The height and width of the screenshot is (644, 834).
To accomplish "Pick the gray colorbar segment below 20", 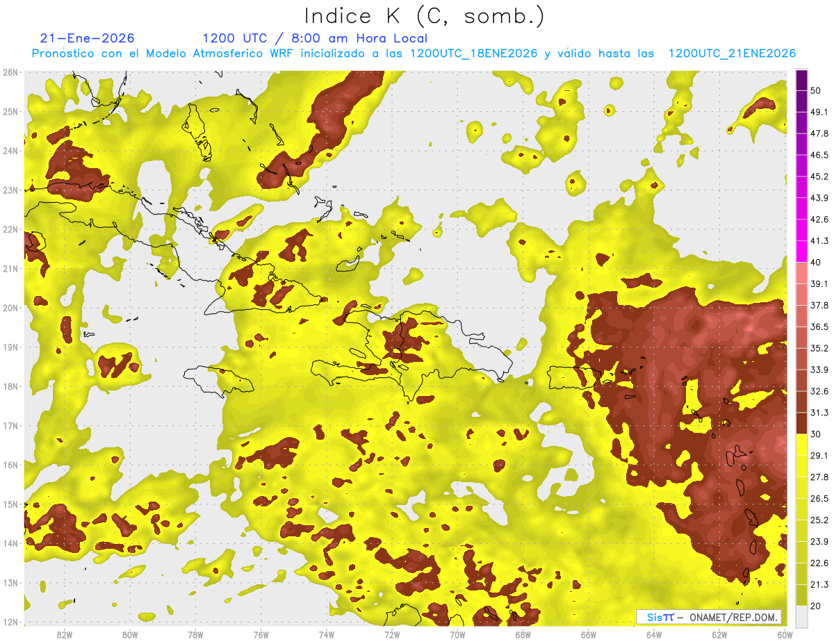I will pos(801,616).
